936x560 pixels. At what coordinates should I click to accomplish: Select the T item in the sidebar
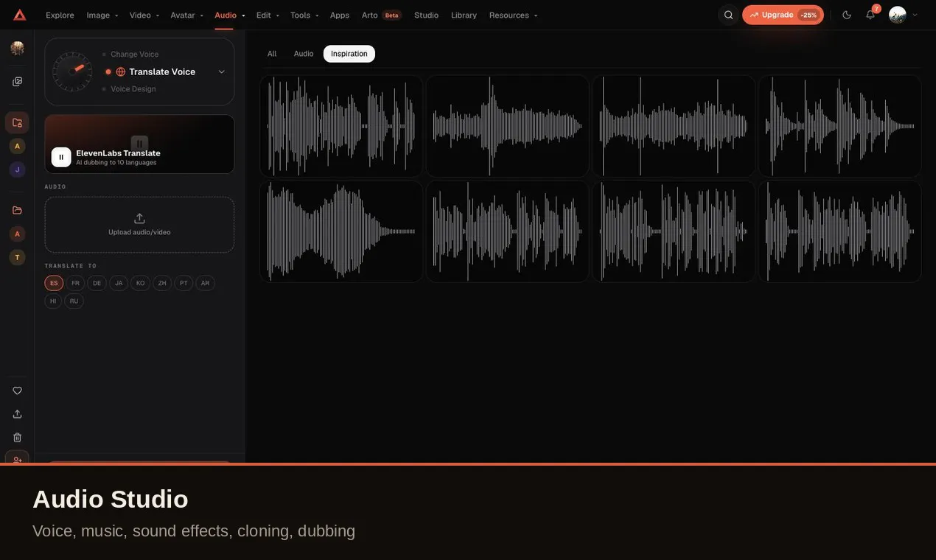17,257
